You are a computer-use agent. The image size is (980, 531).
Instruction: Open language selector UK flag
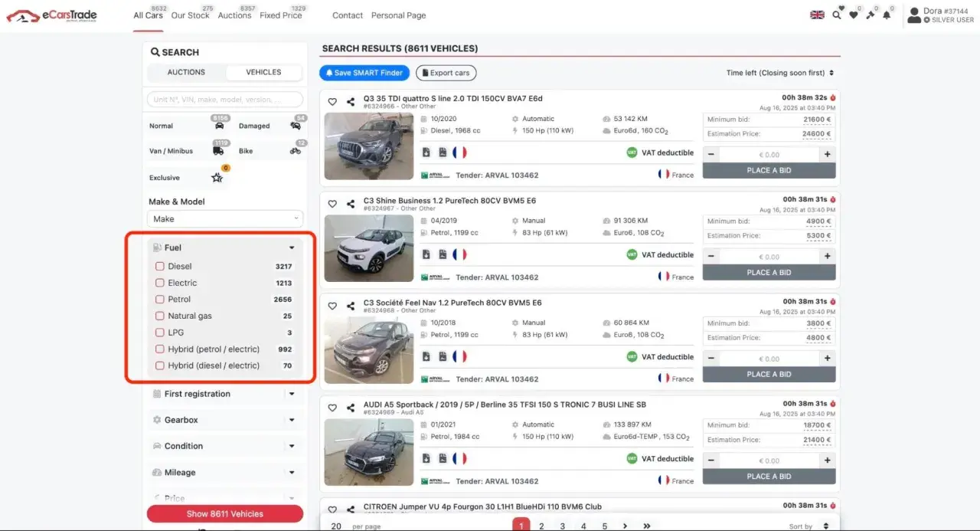(x=817, y=15)
